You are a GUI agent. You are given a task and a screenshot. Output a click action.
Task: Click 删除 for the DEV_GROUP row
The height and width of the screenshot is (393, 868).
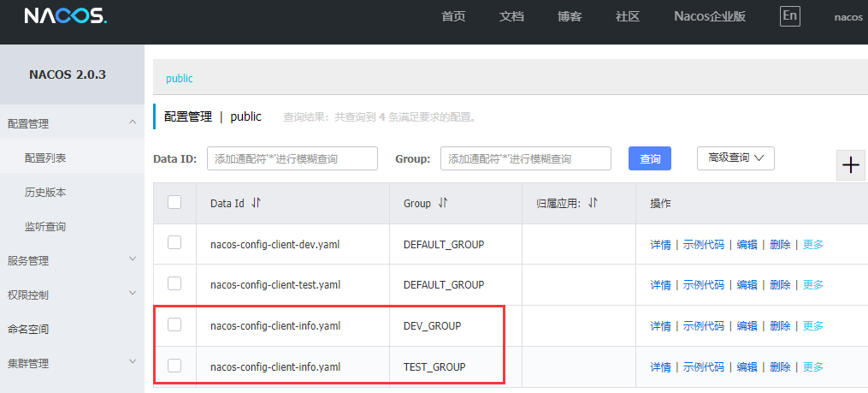point(780,326)
